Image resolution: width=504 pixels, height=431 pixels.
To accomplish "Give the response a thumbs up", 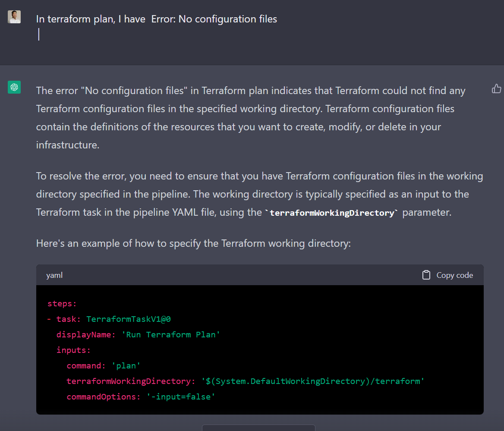I will (x=496, y=89).
